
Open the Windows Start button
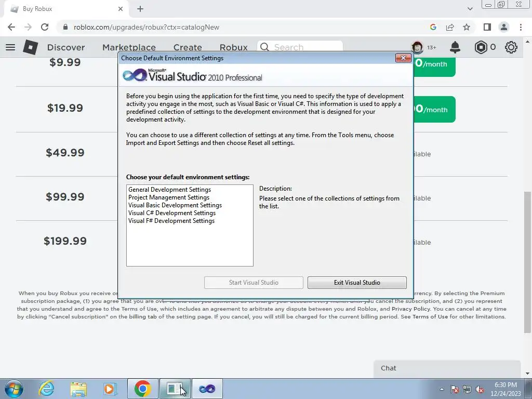coord(14,389)
